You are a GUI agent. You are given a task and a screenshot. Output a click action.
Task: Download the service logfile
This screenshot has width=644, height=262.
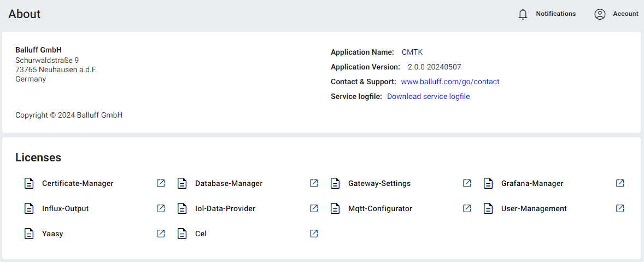428,96
